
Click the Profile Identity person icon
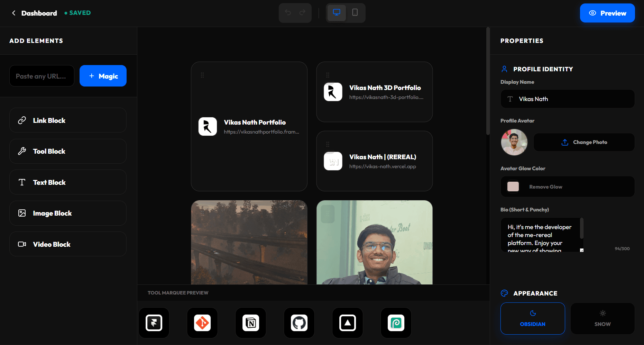[x=504, y=69]
